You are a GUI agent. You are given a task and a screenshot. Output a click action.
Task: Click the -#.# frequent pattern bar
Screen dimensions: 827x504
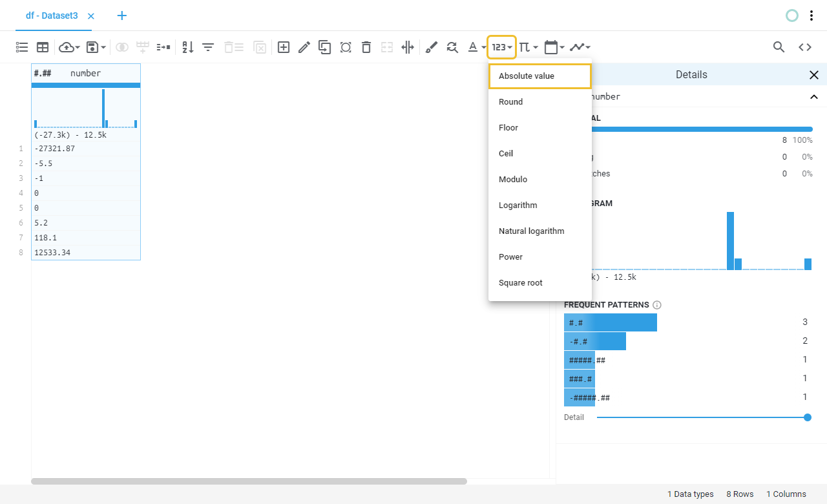click(595, 341)
